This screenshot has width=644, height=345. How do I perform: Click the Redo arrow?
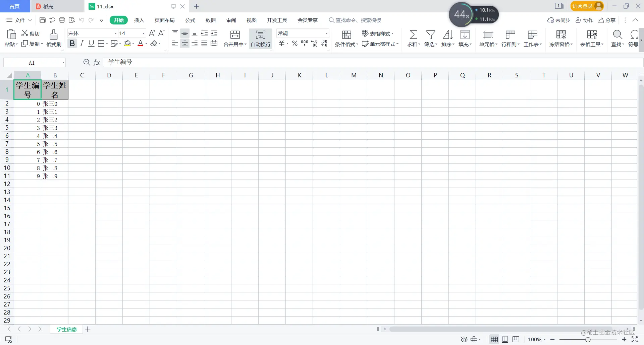click(x=91, y=20)
